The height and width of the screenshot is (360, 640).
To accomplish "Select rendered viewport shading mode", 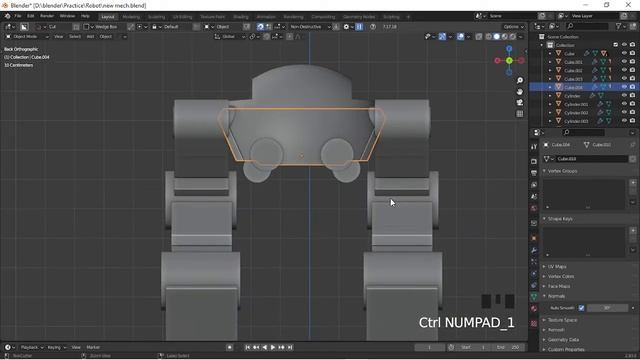I will coord(513,36).
